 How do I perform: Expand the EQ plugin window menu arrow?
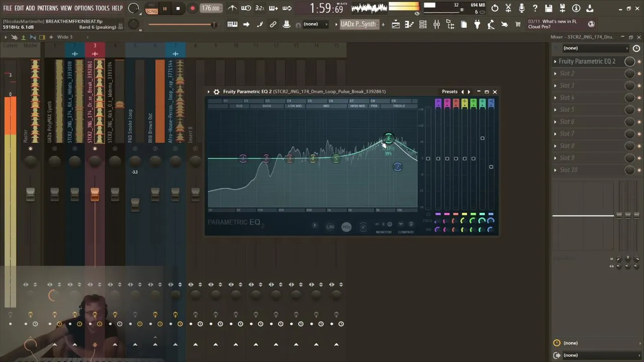point(209,92)
